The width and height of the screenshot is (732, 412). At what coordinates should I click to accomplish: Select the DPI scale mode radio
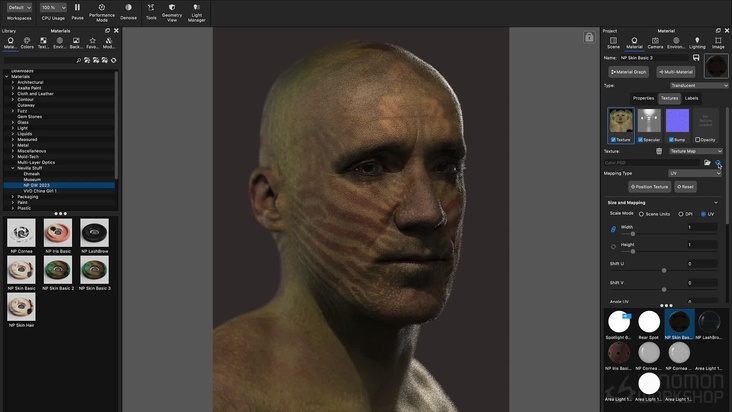click(x=681, y=214)
